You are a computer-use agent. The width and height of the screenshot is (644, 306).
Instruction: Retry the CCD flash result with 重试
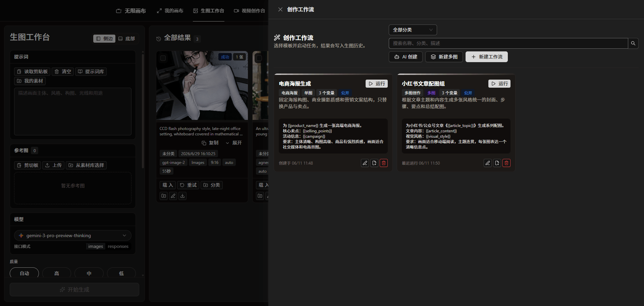(x=188, y=185)
